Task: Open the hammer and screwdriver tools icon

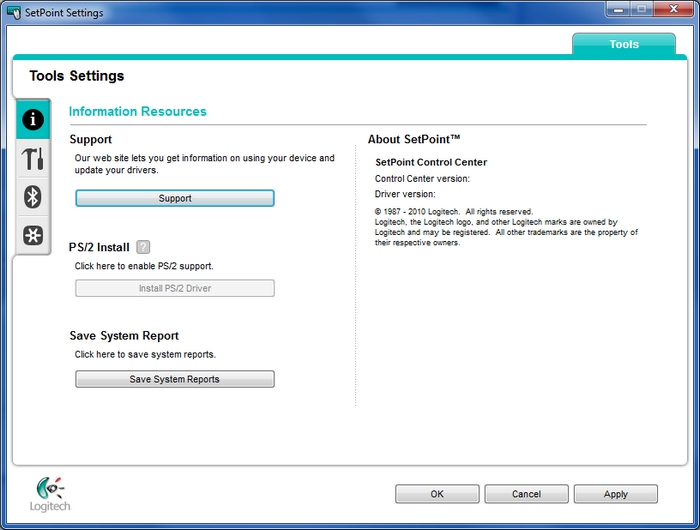Action: point(33,159)
